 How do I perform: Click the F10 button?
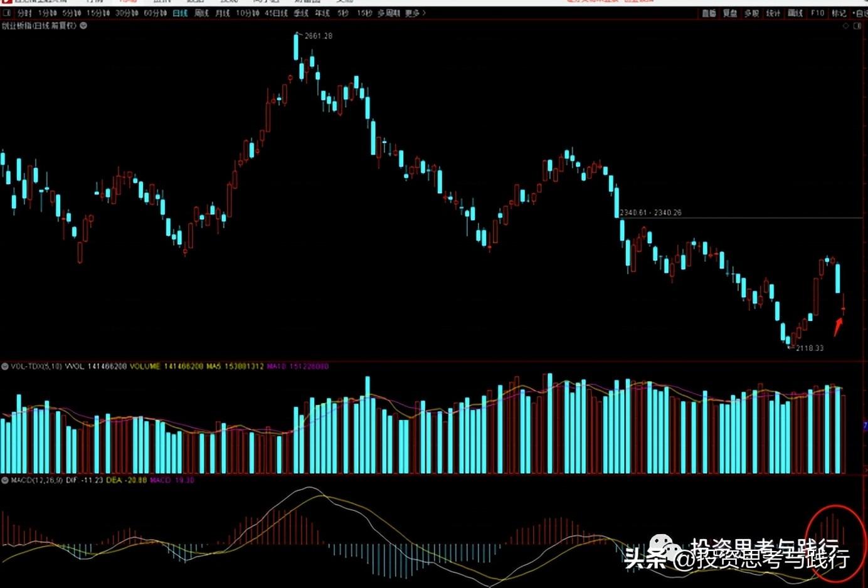pos(817,13)
